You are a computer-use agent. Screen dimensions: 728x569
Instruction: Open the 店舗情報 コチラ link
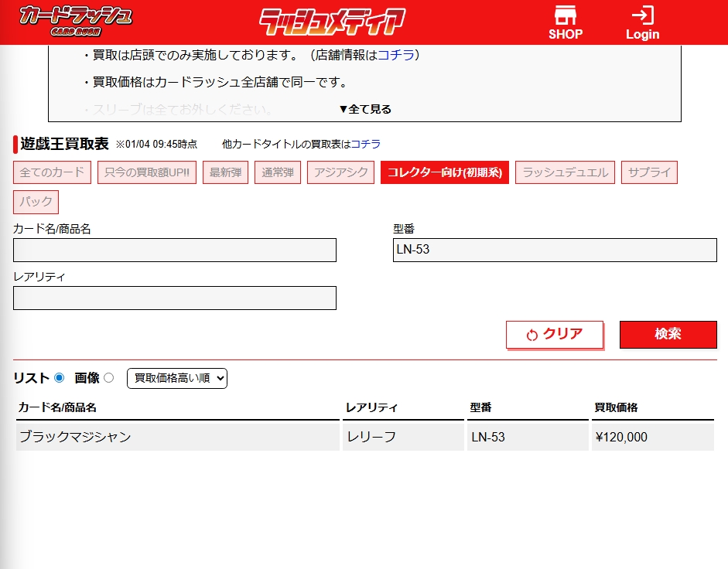click(396, 55)
